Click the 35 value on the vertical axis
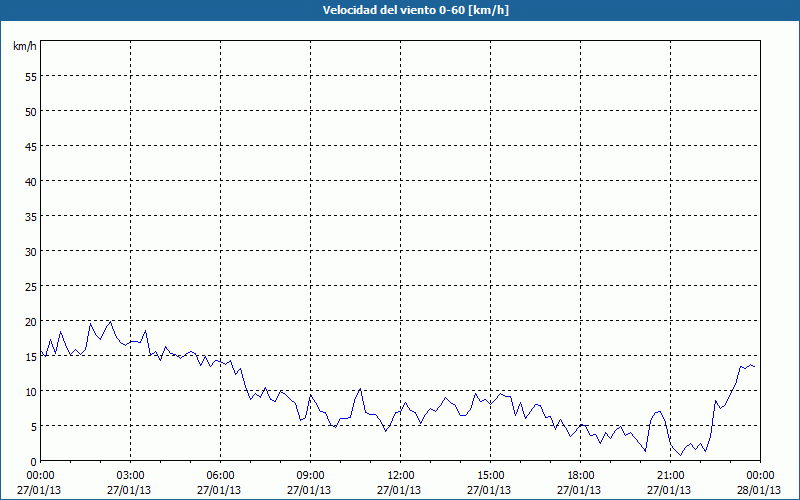The height and width of the screenshot is (500, 800). pos(31,216)
